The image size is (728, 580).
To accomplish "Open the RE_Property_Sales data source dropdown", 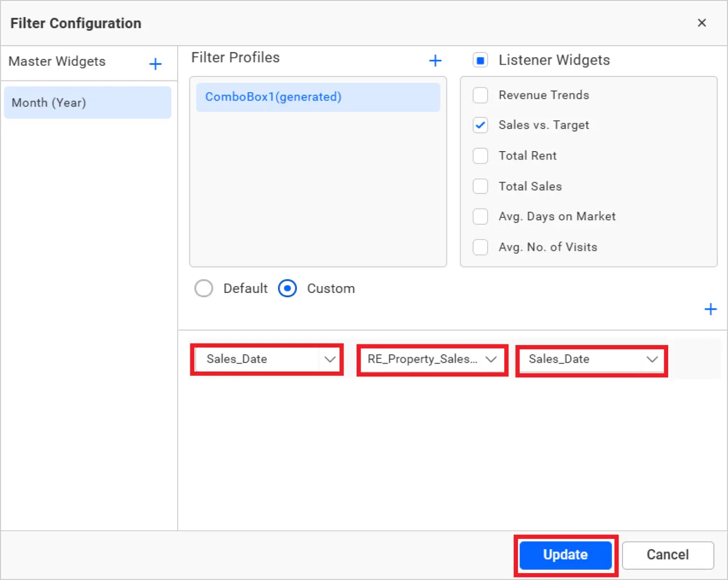I will [x=432, y=359].
